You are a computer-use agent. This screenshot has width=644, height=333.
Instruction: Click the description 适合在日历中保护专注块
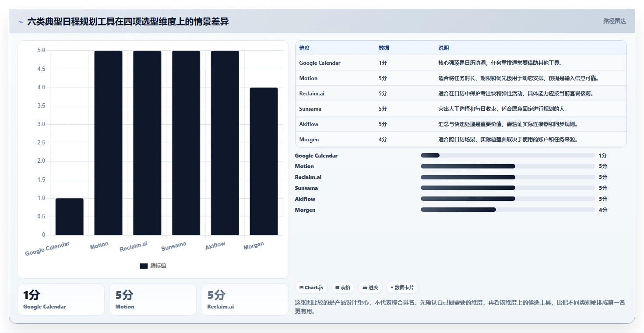point(516,94)
